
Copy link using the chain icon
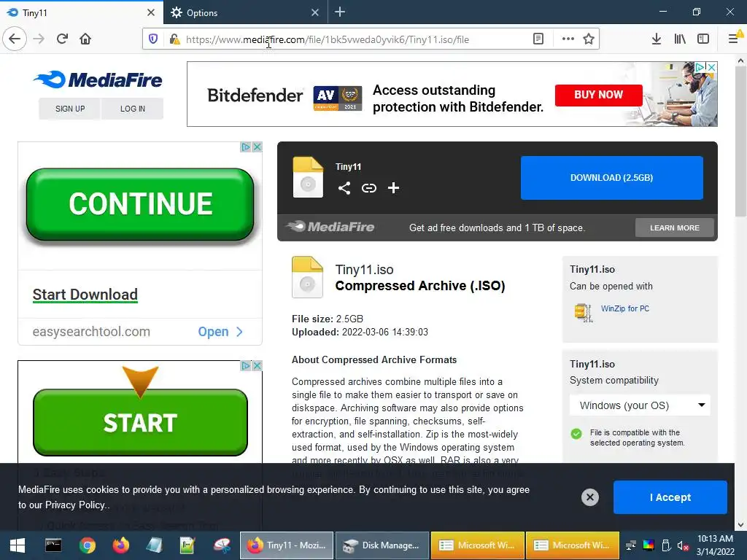coord(368,188)
